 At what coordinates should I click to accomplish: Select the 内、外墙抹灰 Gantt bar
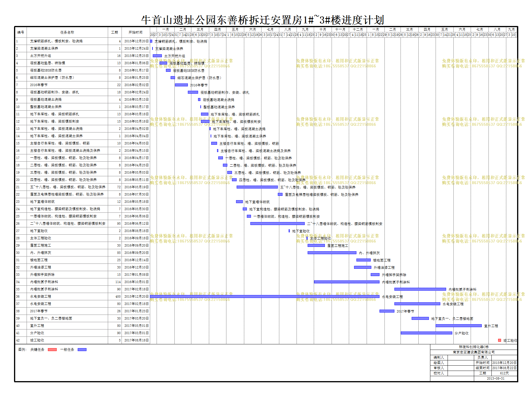(x=332, y=253)
